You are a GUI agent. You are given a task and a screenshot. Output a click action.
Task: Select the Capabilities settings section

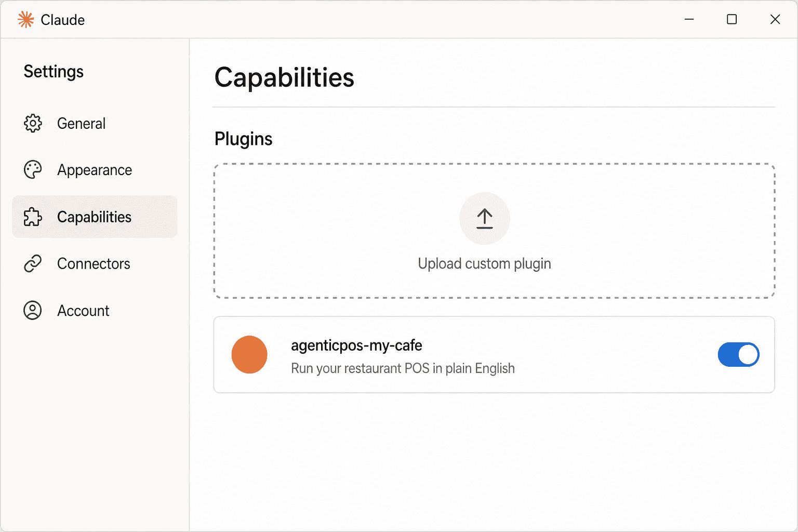pos(95,217)
